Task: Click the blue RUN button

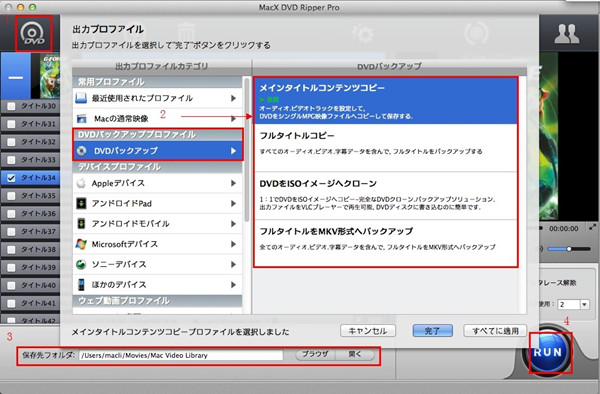Action: click(x=548, y=352)
